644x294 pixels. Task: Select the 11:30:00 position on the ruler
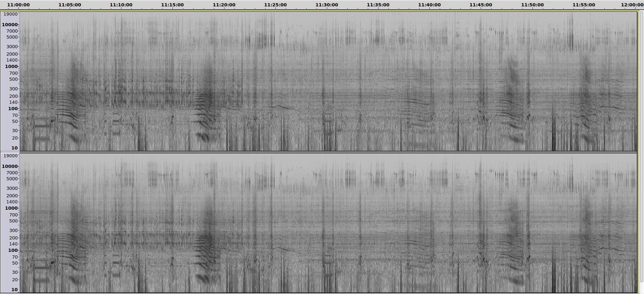327,5
